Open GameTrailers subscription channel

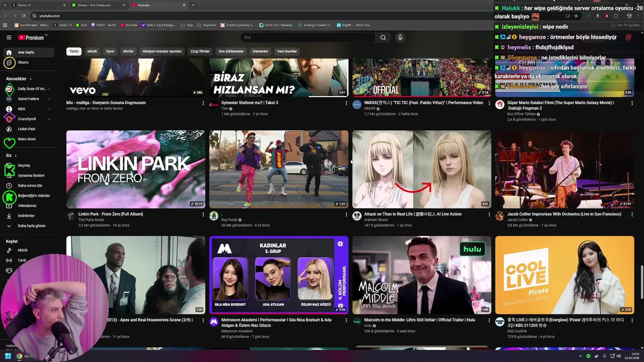coord(29,99)
